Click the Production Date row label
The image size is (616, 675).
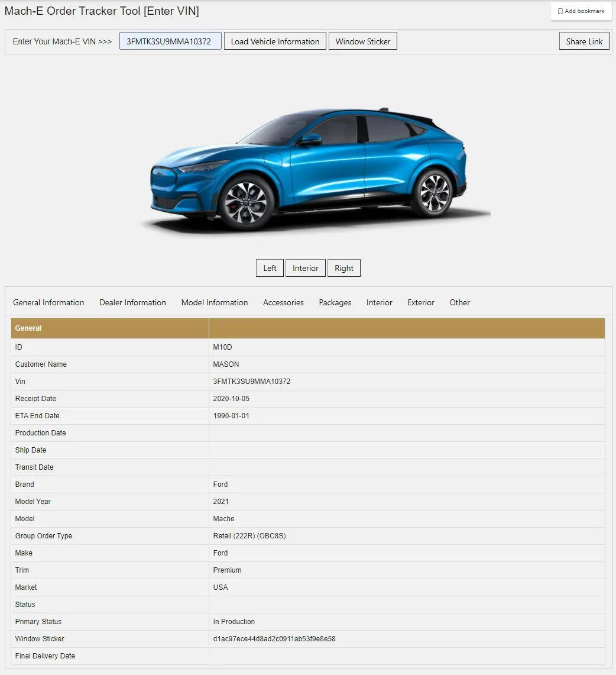point(40,433)
